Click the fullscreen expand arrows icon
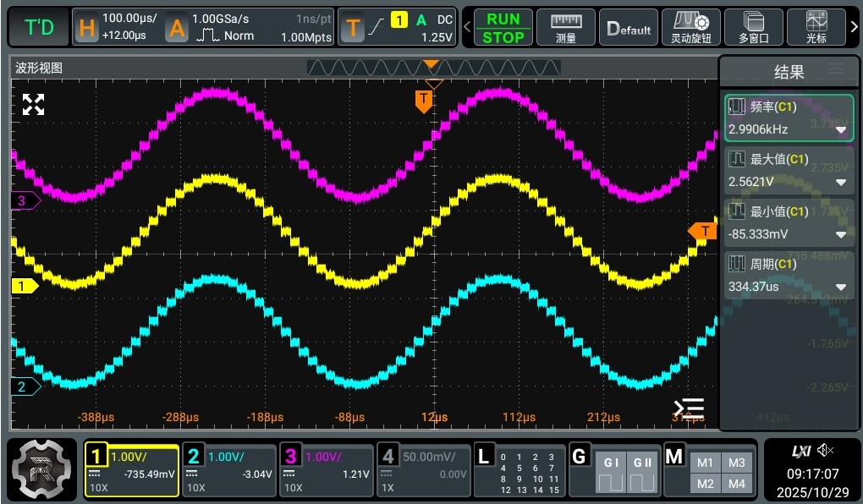 [33, 105]
